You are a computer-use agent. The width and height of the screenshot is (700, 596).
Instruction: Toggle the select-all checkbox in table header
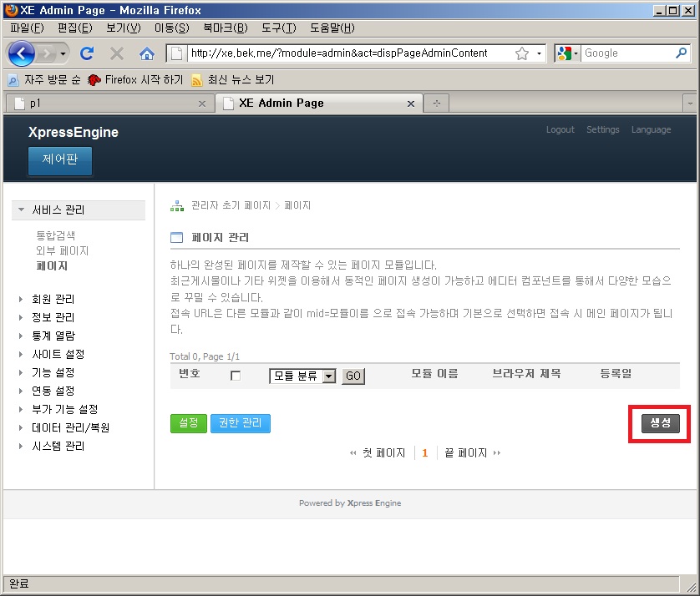click(236, 376)
